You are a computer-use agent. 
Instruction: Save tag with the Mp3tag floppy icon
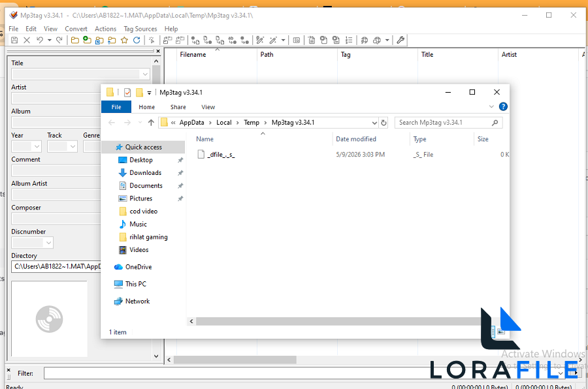tap(14, 40)
